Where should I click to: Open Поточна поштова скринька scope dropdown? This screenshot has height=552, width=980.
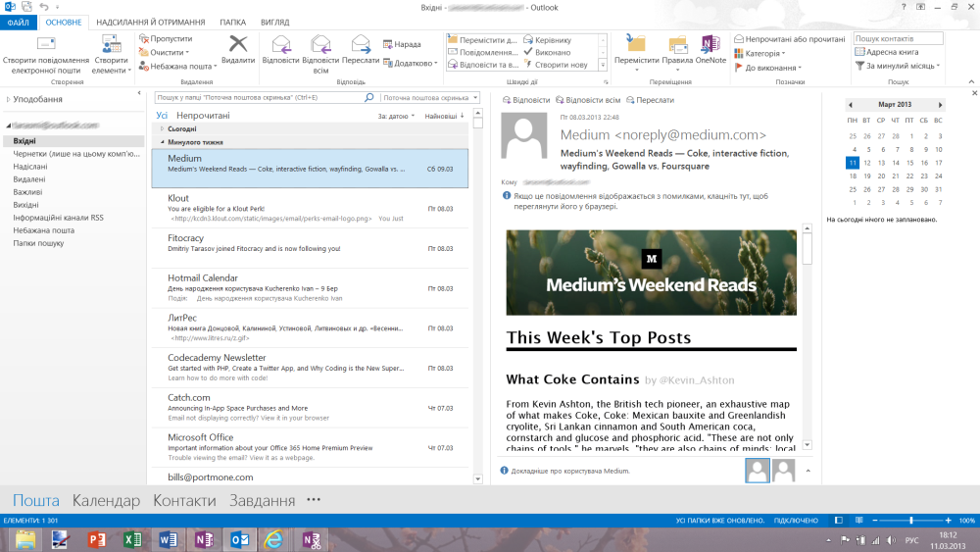tap(430, 97)
